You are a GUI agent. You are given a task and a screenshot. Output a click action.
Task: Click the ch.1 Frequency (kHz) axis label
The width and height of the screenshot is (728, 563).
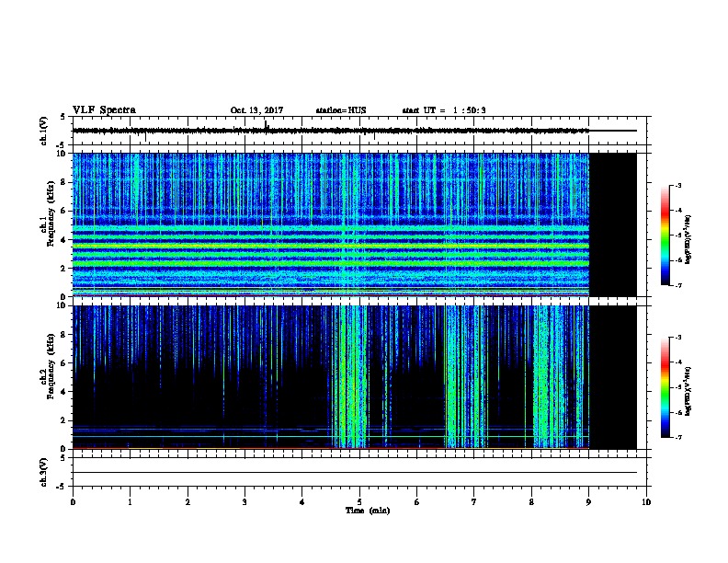point(48,213)
